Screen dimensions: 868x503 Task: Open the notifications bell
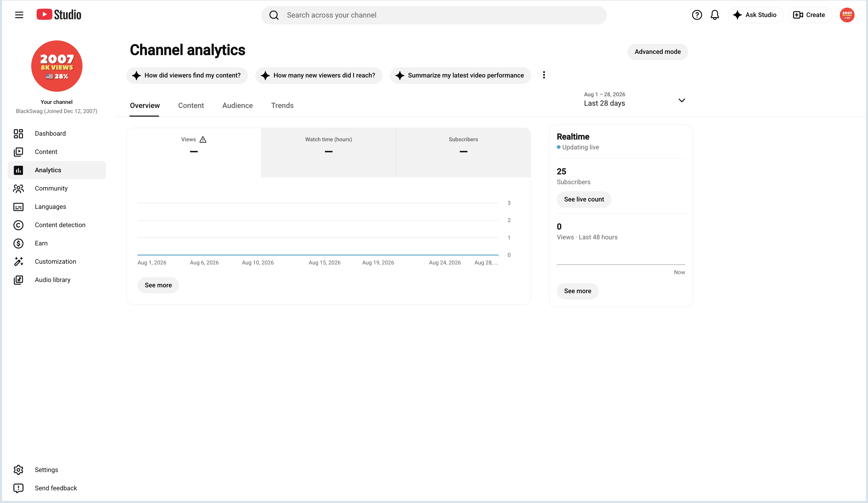pyautogui.click(x=715, y=15)
